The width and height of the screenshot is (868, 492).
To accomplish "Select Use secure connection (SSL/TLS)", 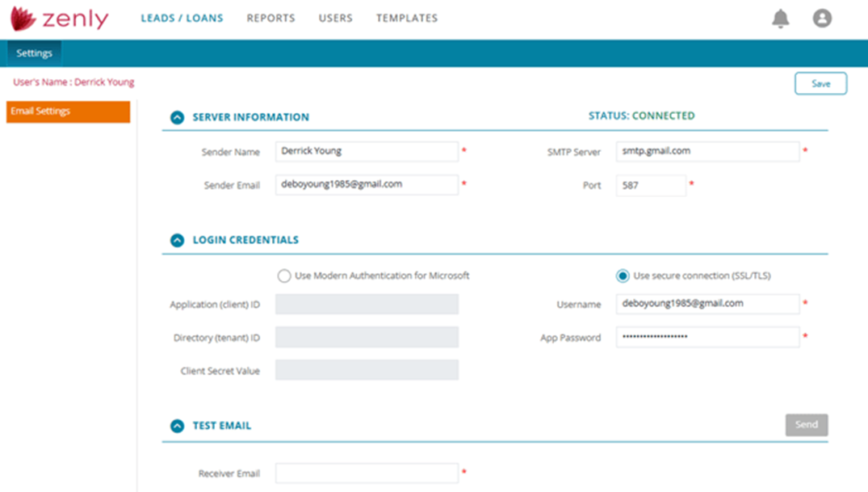I will coord(623,276).
